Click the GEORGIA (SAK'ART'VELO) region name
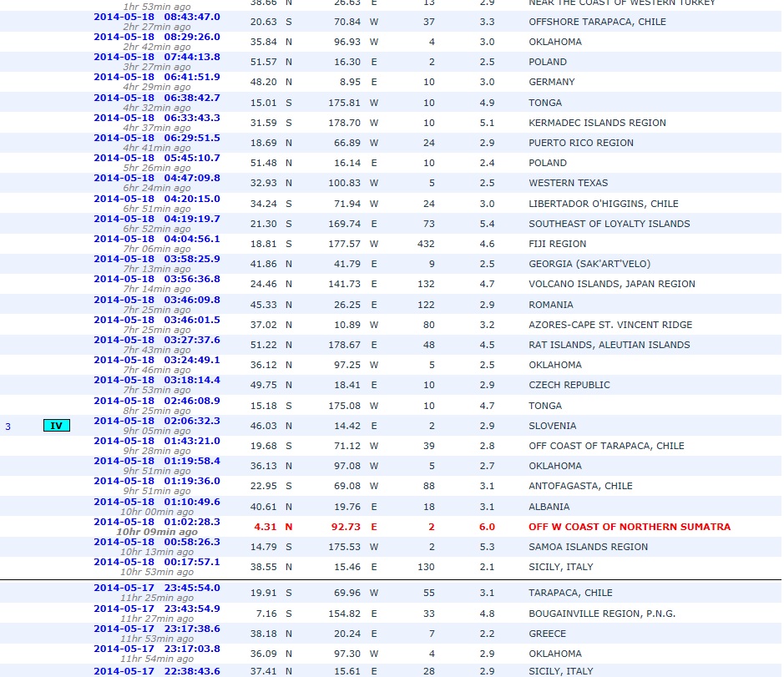The image size is (784, 677). tap(589, 264)
